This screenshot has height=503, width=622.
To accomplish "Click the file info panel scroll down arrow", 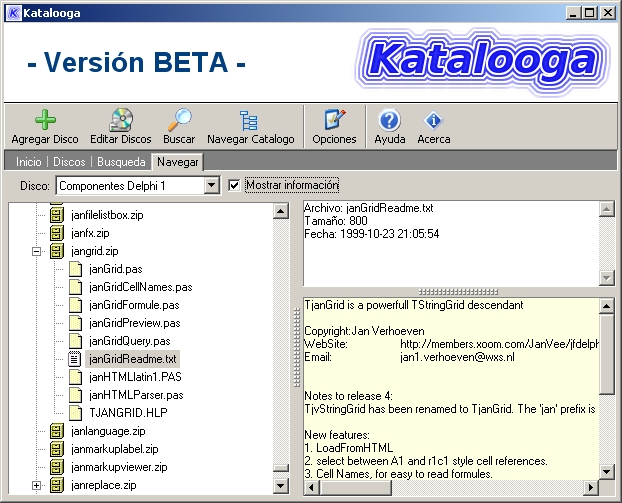I will 607,277.
